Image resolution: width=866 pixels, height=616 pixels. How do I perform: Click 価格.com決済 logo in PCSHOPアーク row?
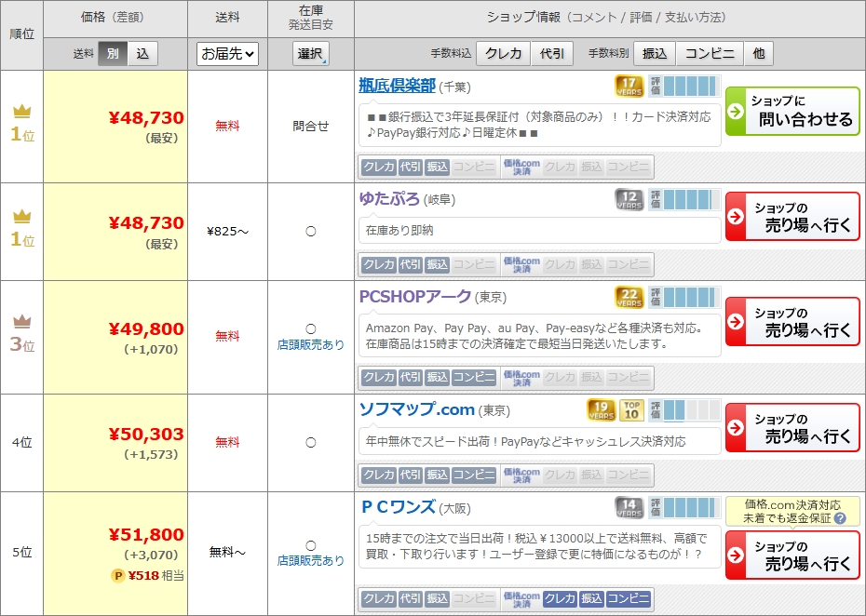[521, 378]
